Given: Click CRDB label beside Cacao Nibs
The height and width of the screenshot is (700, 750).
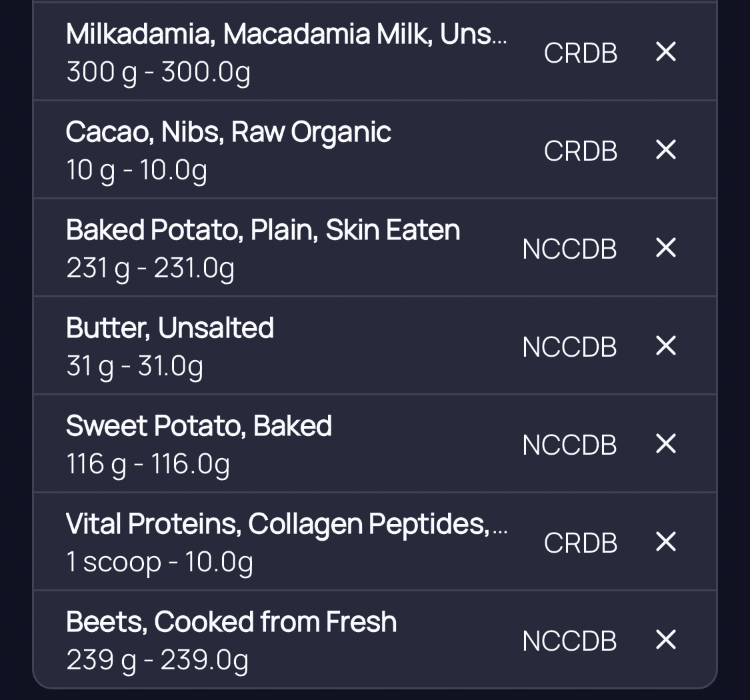Looking at the screenshot, I should (581, 151).
